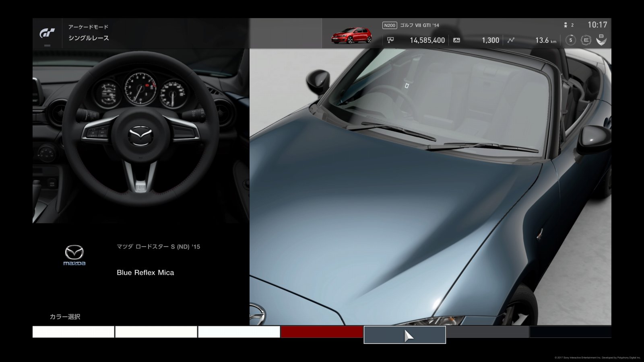The height and width of the screenshot is (362, 644).
Task: Select the black color swatch
Action: 570,332
